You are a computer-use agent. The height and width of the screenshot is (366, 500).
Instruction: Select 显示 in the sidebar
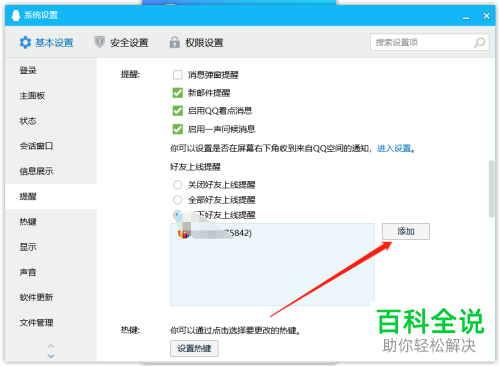point(51,247)
